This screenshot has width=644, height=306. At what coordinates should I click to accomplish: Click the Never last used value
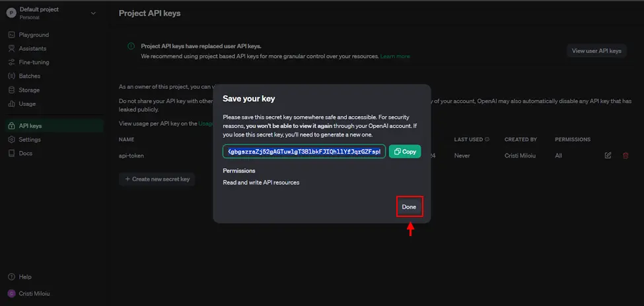tap(462, 156)
